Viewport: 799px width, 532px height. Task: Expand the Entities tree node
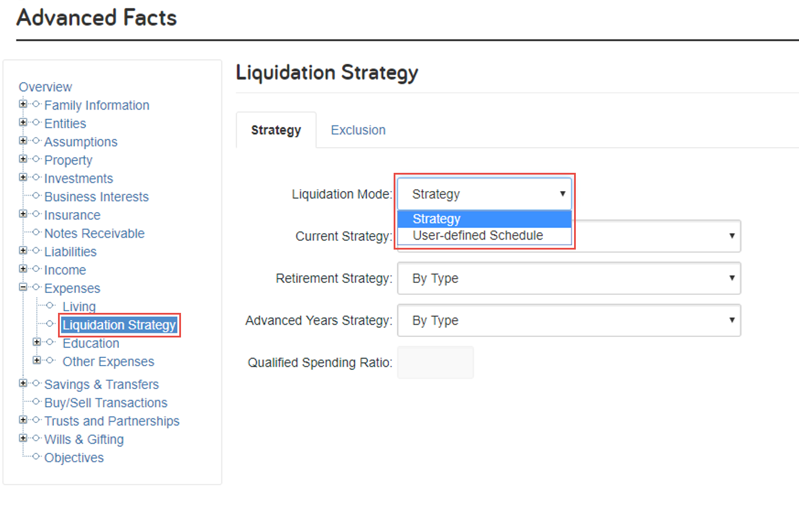pyautogui.click(x=23, y=122)
